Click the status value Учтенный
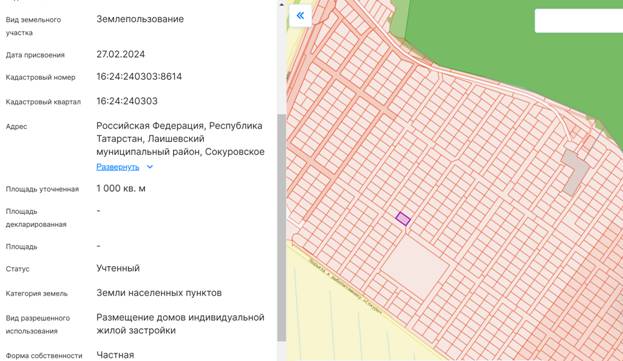This screenshot has width=623, height=361. pos(118,268)
